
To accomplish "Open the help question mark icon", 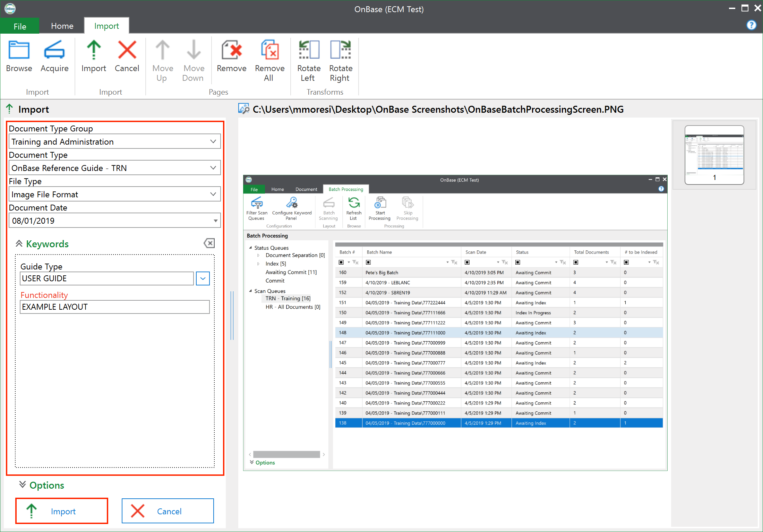I will [x=751, y=25].
